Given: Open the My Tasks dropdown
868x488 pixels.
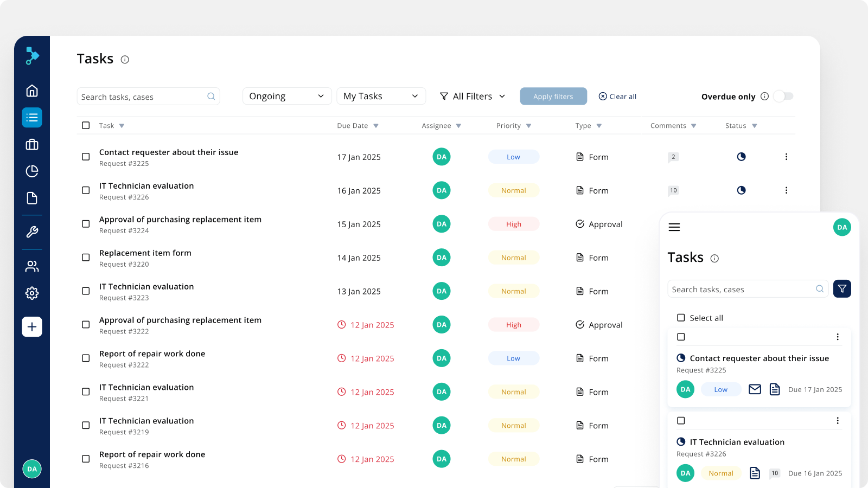Looking at the screenshot, I should [x=381, y=97].
